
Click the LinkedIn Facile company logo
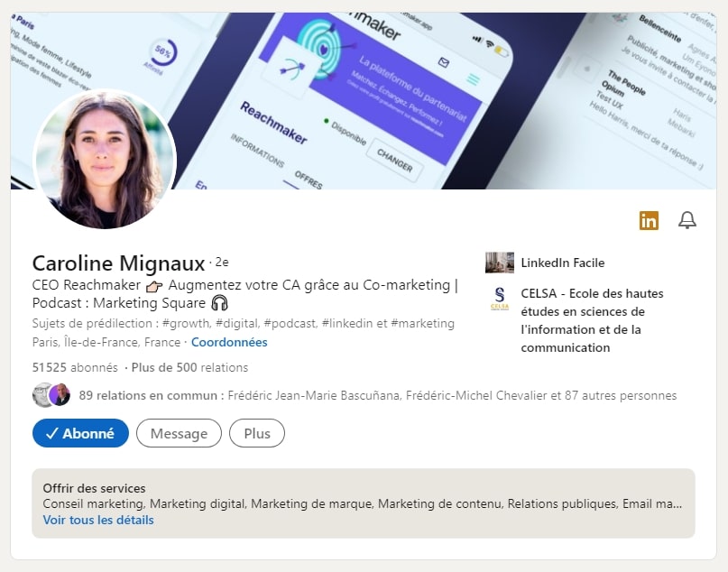click(499, 263)
